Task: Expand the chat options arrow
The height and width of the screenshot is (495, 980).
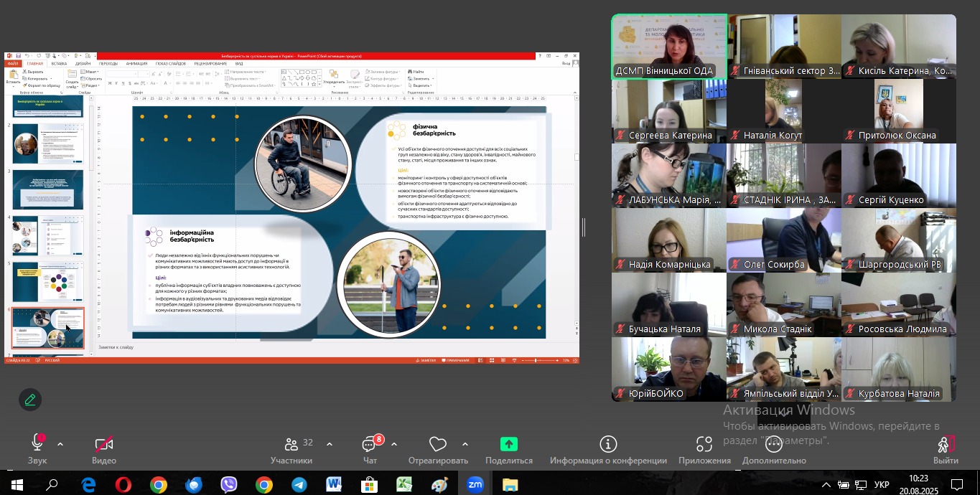Action: [x=394, y=444]
